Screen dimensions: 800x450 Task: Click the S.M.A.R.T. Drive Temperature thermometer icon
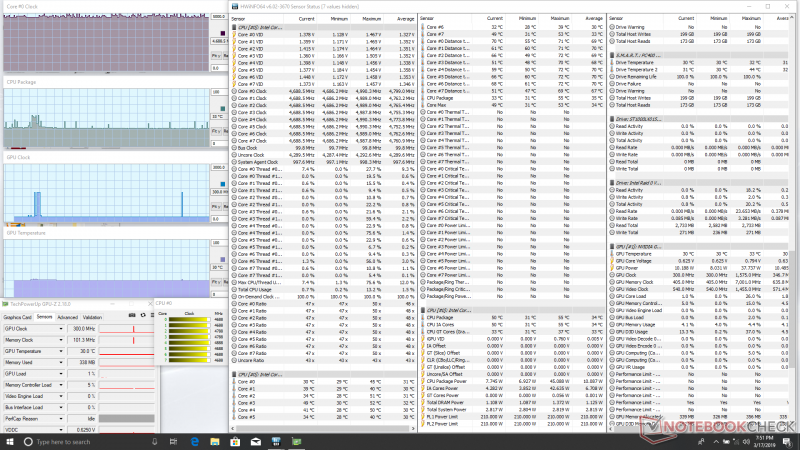(612, 62)
